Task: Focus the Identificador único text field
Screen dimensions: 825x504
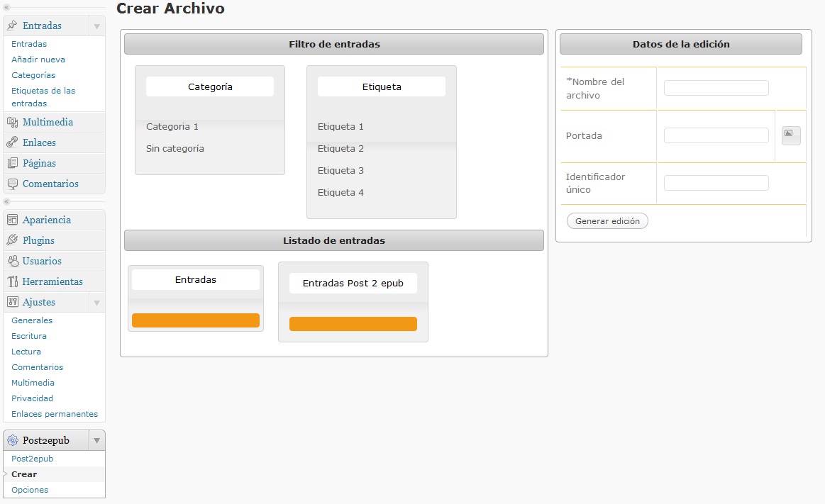Action: [x=716, y=183]
